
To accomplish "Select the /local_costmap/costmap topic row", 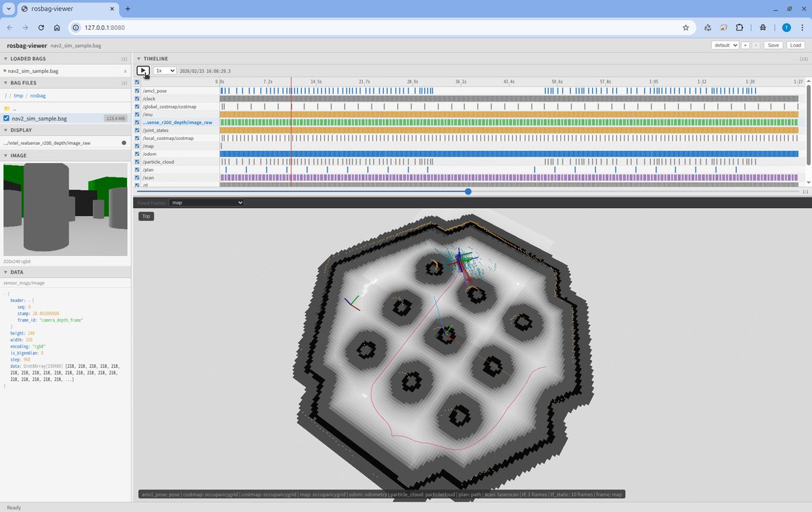I will click(167, 138).
